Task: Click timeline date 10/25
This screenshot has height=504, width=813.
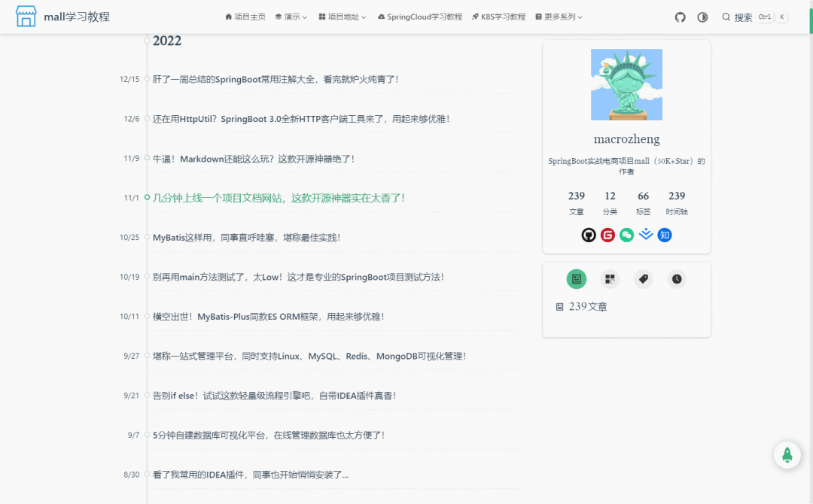Action: tap(129, 237)
